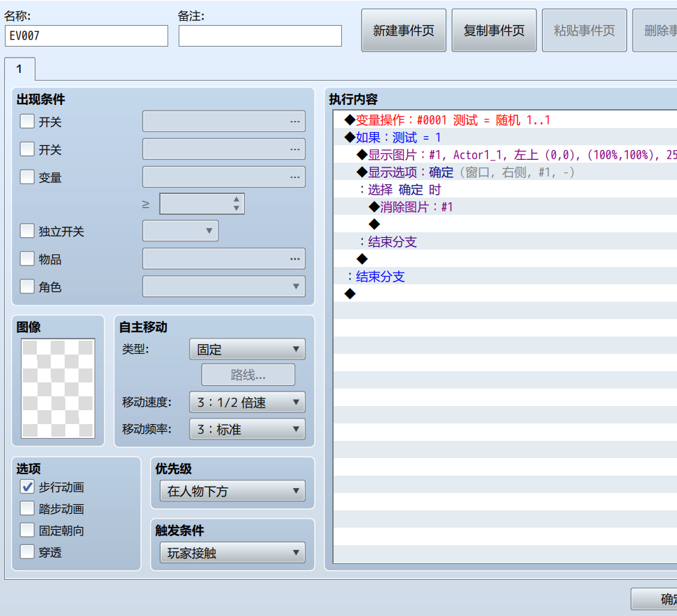This screenshot has height=616, width=677.
Task: Click the event 图像 preview box
Action: pos(58,389)
